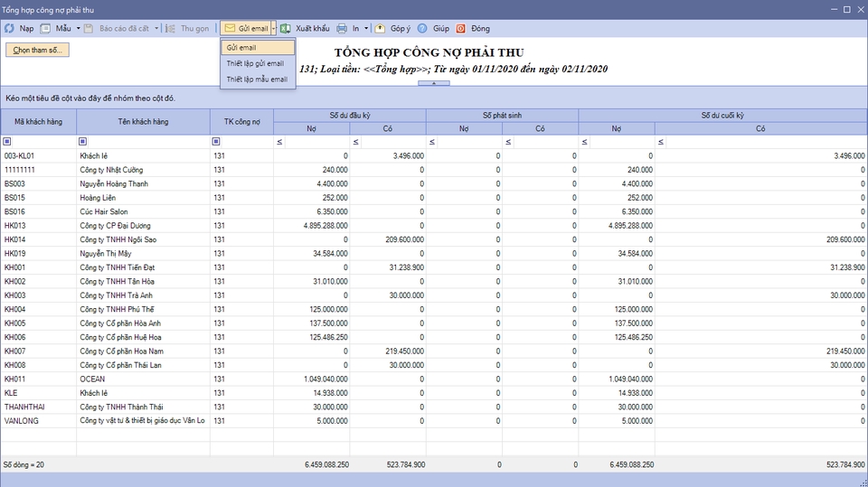This screenshot has width=868, height=487.
Task: Expand the Mẫu dropdown arrow
Action: 78,28
